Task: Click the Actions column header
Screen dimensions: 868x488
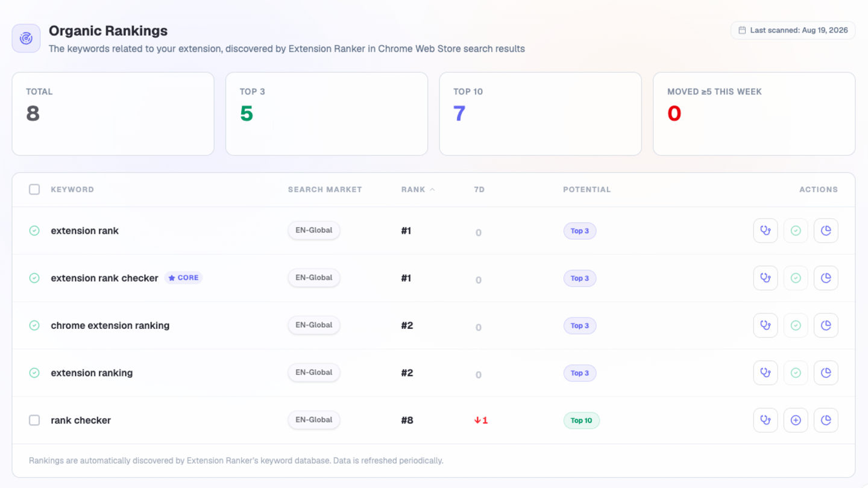Action: point(819,189)
